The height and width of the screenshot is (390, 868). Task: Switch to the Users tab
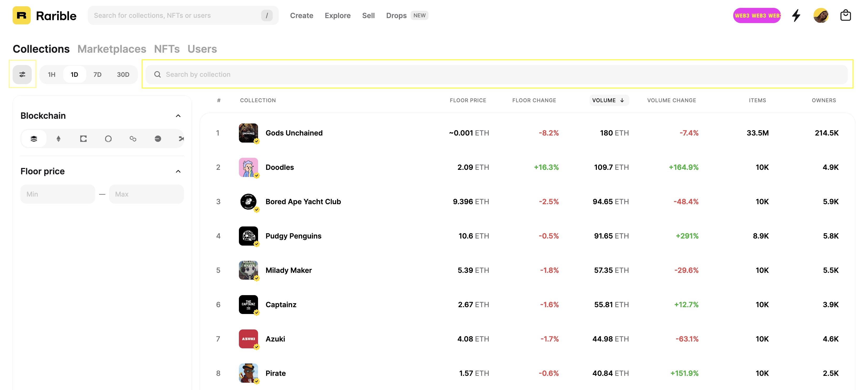pyautogui.click(x=202, y=49)
